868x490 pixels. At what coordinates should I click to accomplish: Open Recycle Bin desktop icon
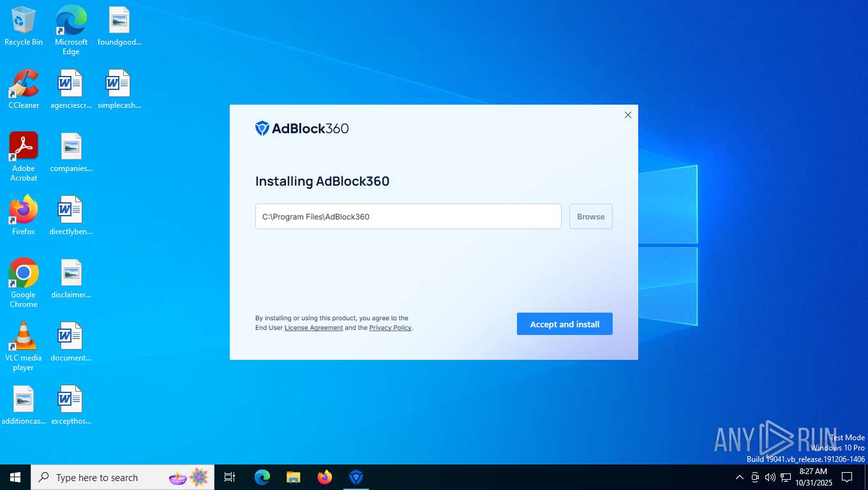click(24, 27)
